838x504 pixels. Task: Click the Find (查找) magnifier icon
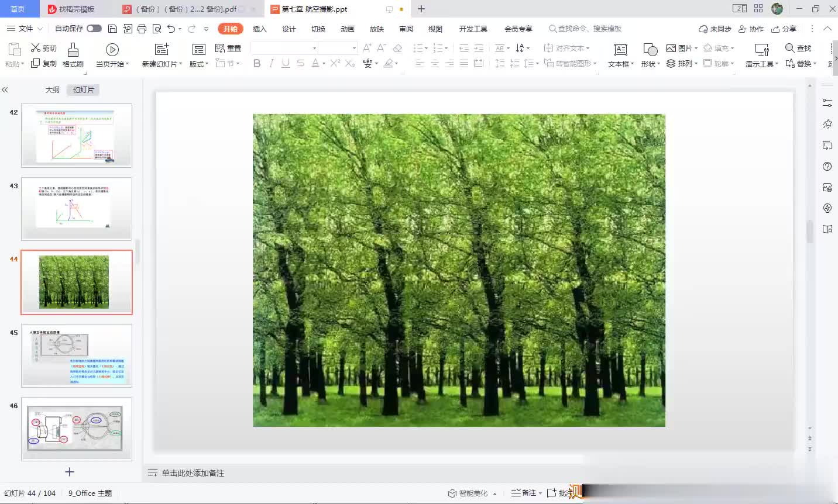point(790,48)
